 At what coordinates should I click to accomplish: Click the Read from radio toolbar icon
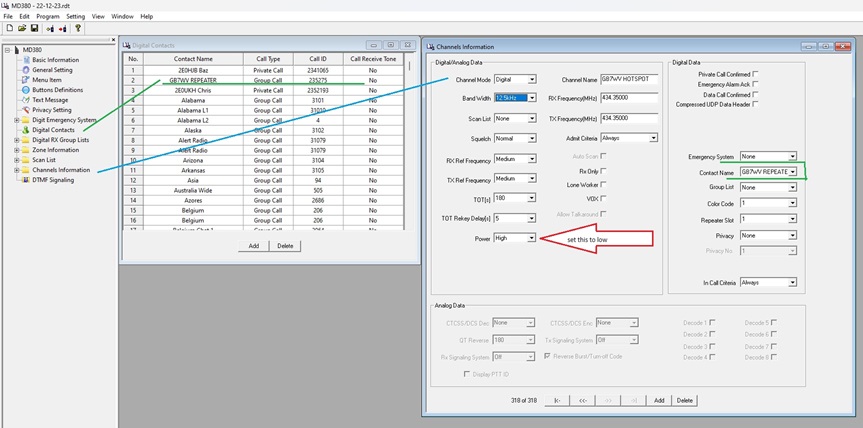click(48, 28)
